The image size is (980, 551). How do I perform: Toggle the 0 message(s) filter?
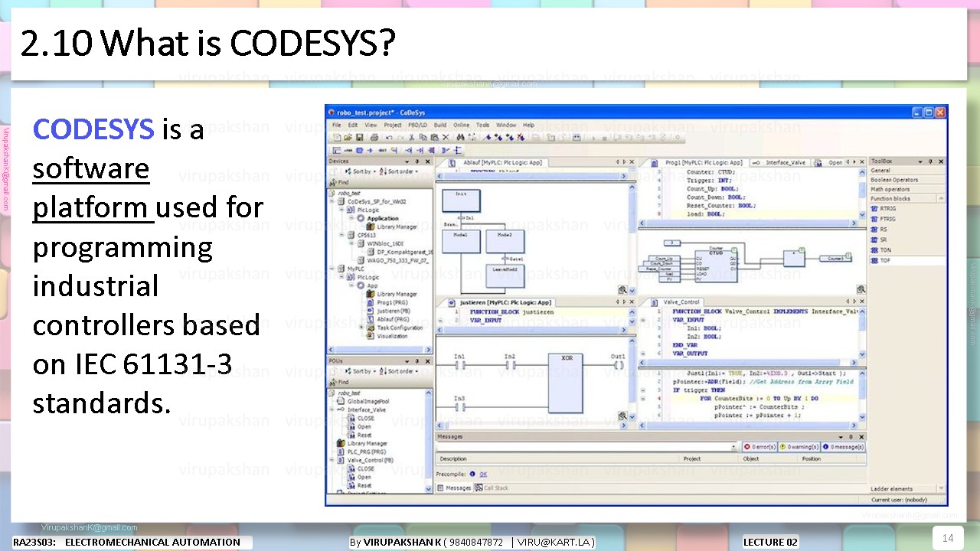point(844,447)
